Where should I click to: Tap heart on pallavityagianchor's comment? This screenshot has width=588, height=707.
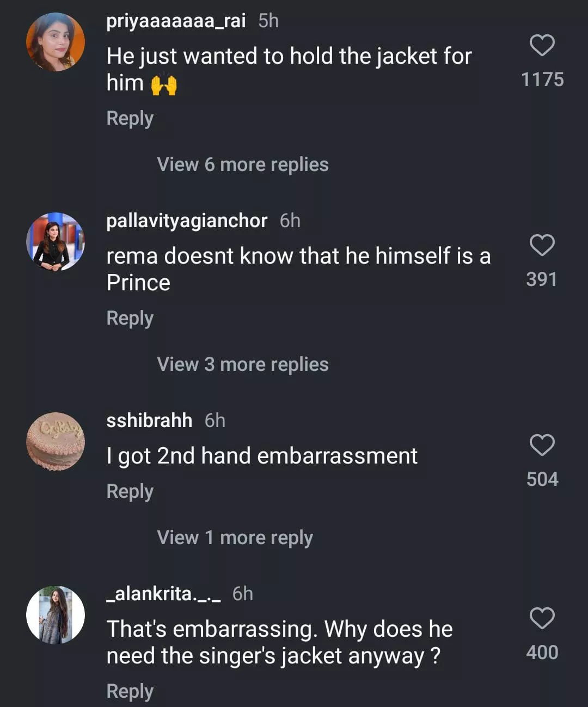542,245
